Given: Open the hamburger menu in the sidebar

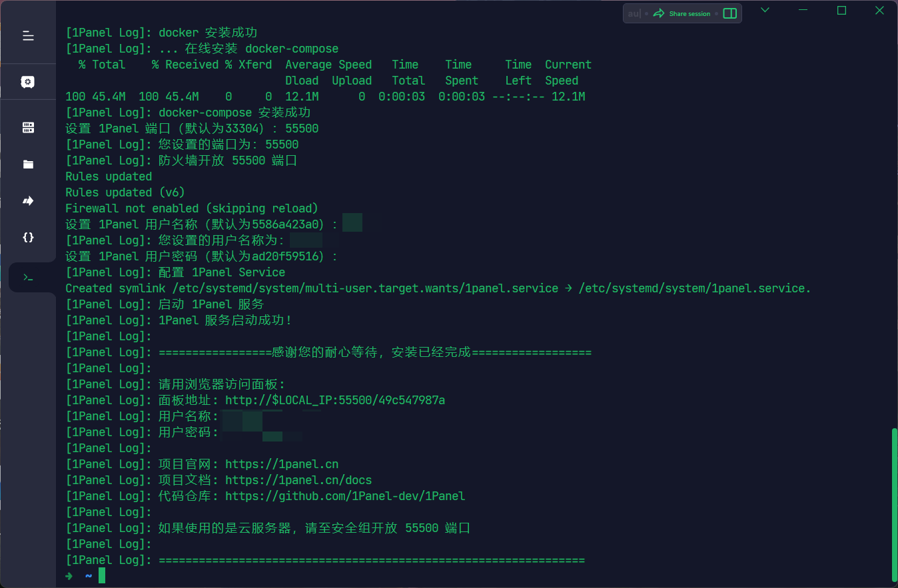Looking at the screenshot, I should pyautogui.click(x=28, y=36).
